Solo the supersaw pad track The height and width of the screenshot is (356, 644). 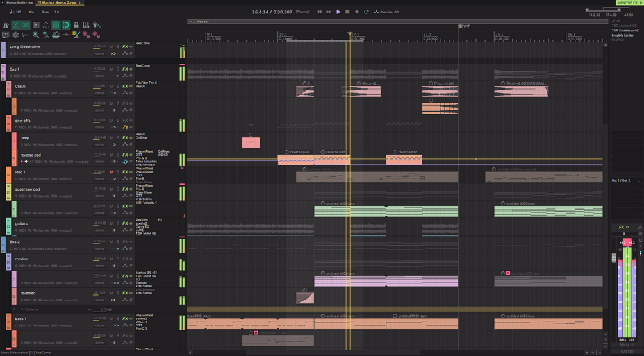118,189
